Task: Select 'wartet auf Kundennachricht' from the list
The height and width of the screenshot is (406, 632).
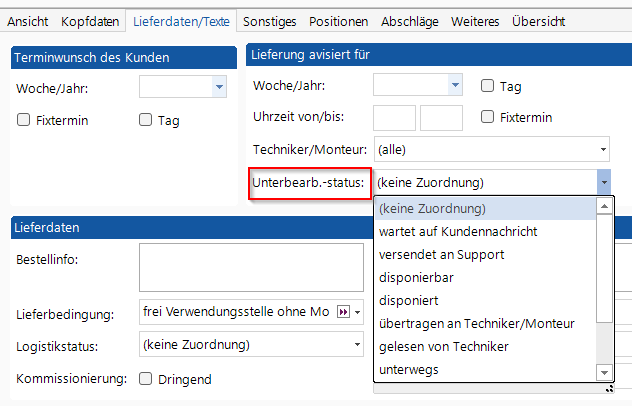Action: tap(458, 231)
